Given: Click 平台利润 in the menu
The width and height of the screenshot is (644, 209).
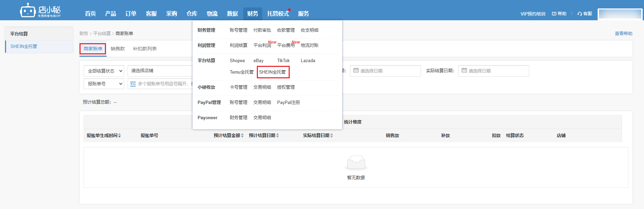Looking at the screenshot, I should [262, 45].
